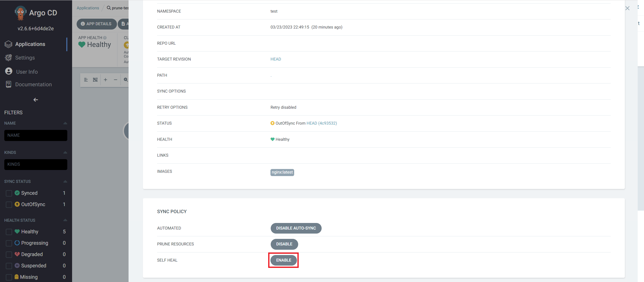Collapse the sidebar with the left arrow
The width and height of the screenshot is (644, 282).
(36, 100)
